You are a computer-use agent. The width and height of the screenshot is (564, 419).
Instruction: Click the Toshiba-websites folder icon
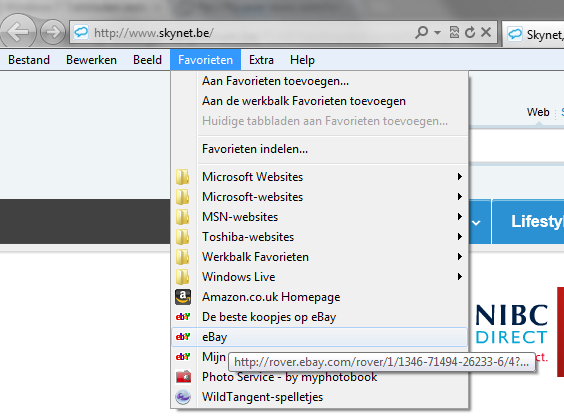[183, 237]
